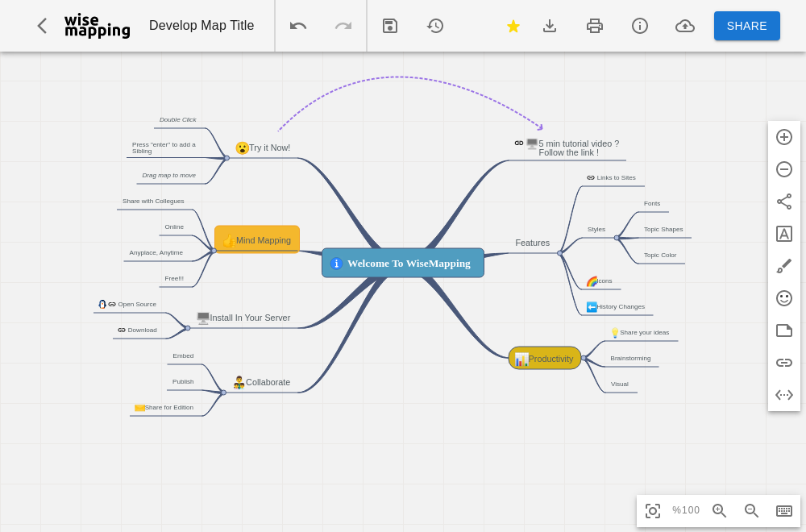Select the yellow Productivity topic

pyautogui.click(x=545, y=358)
